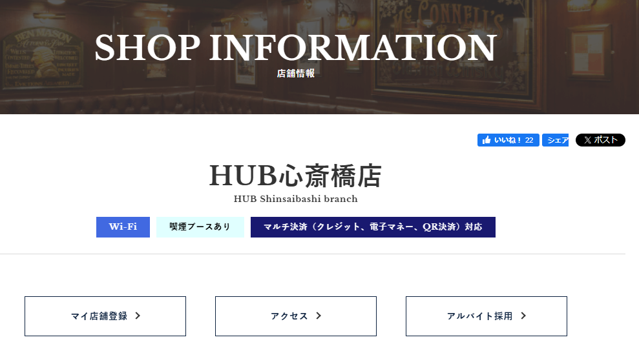Click the HUB Shinsaibashi branch subtitle
The width and height of the screenshot is (639, 364).
click(x=296, y=199)
